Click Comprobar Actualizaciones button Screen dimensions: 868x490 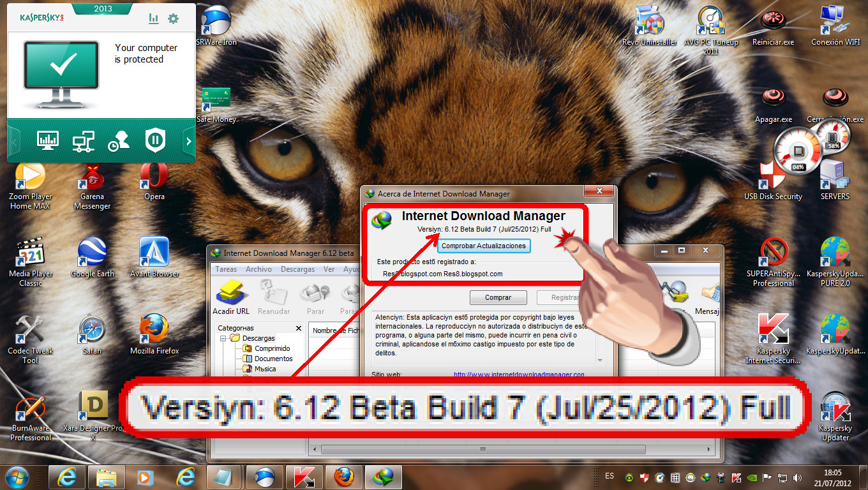pyautogui.click(x=484, y=246)
